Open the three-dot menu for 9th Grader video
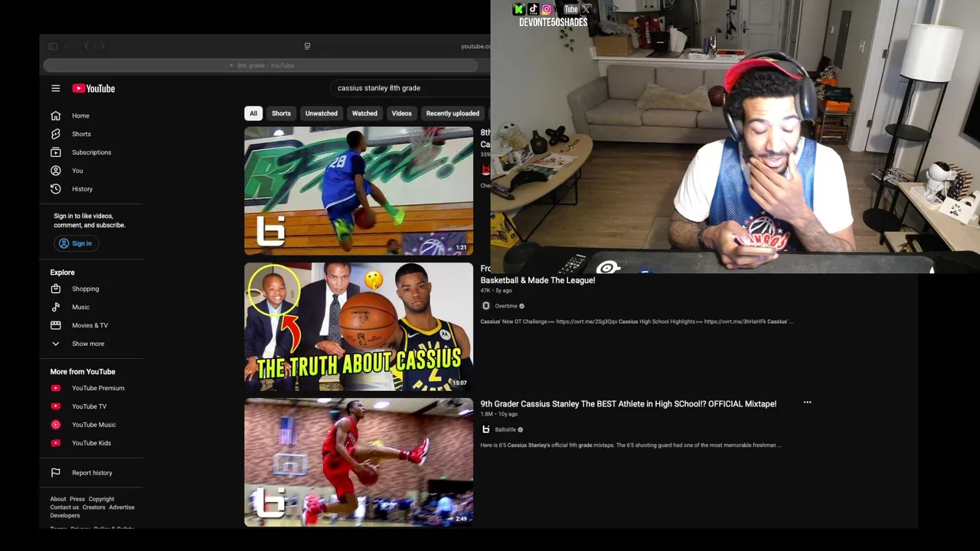This screenshot has width=980, height=551. [x=807, y=403]
